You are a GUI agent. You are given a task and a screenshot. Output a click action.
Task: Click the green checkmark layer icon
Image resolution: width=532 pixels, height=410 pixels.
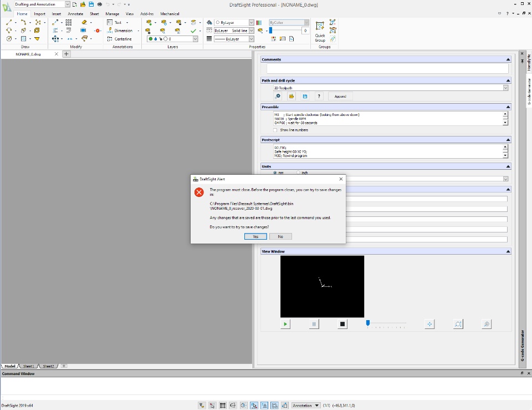click(x=193, y=31)
